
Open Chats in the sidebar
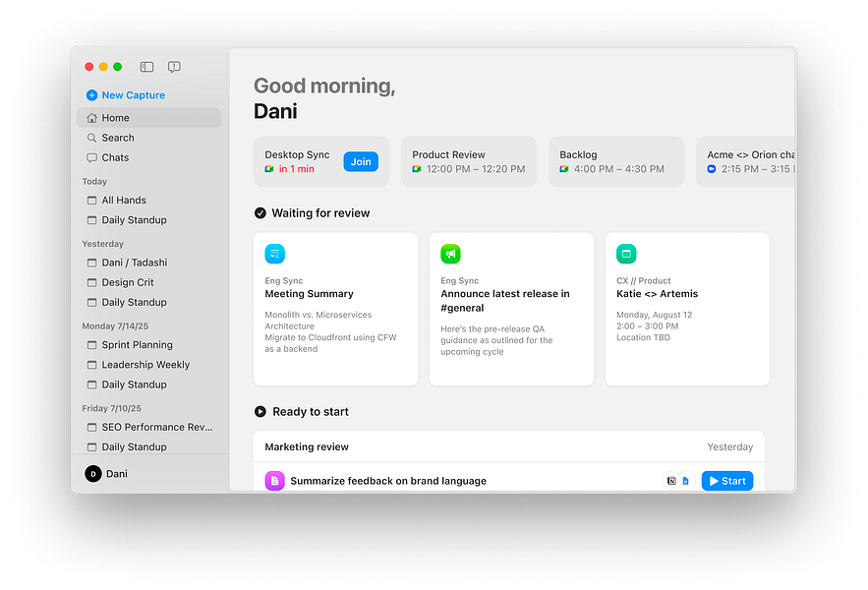[x=148, y=158]
